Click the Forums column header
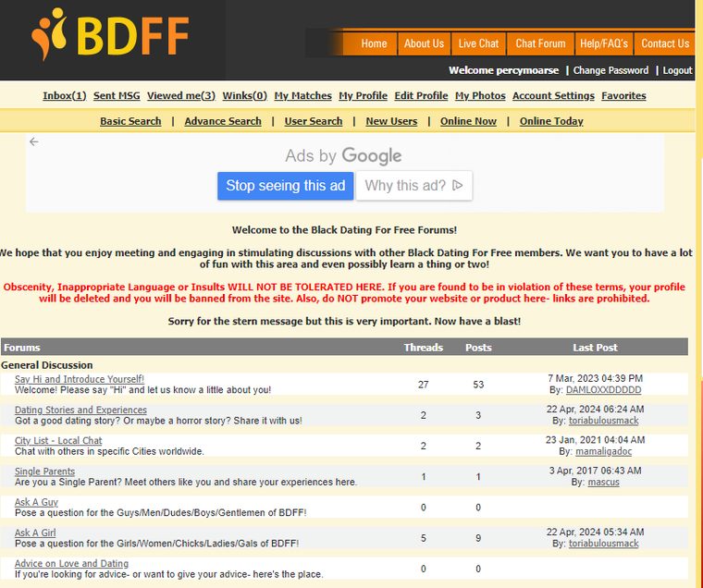 point(22,348)
